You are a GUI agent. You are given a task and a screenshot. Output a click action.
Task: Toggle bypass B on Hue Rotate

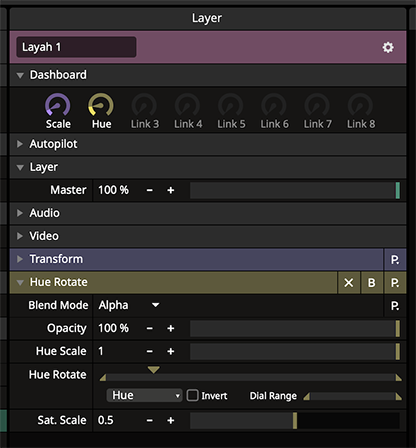coord(372,283)
